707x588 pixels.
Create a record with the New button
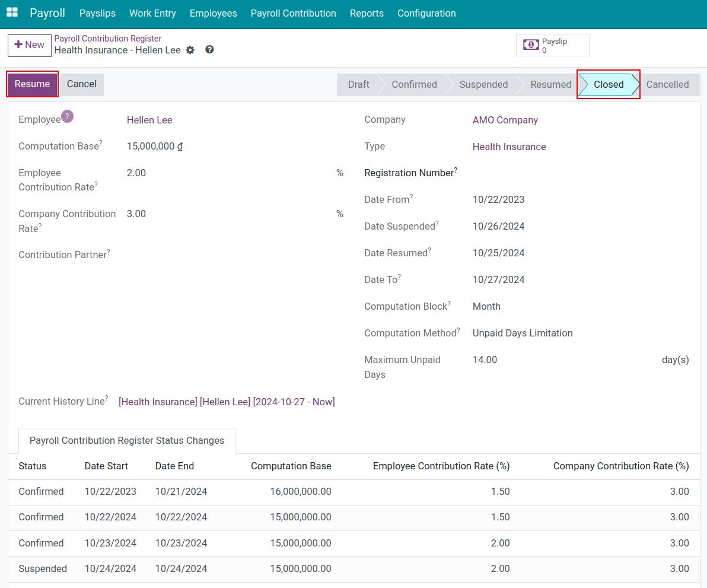[x=29, y=45]
